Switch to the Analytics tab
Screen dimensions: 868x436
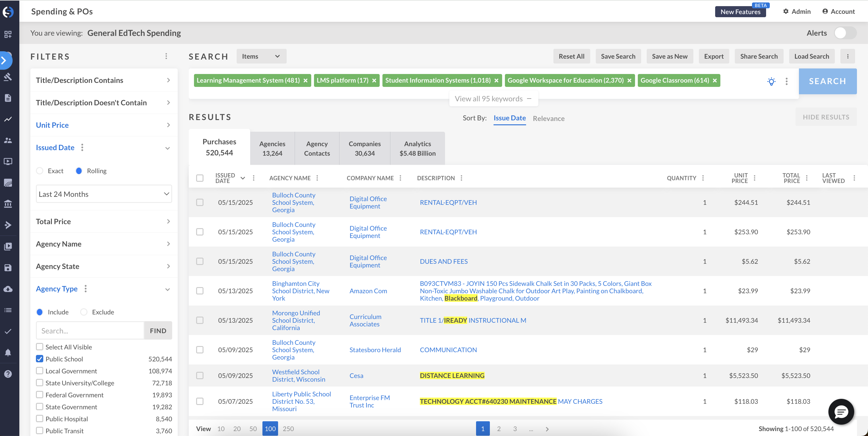pos(417,148)
